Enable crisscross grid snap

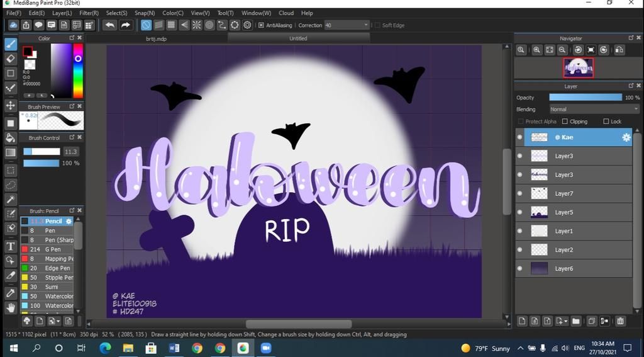(171, 25)
